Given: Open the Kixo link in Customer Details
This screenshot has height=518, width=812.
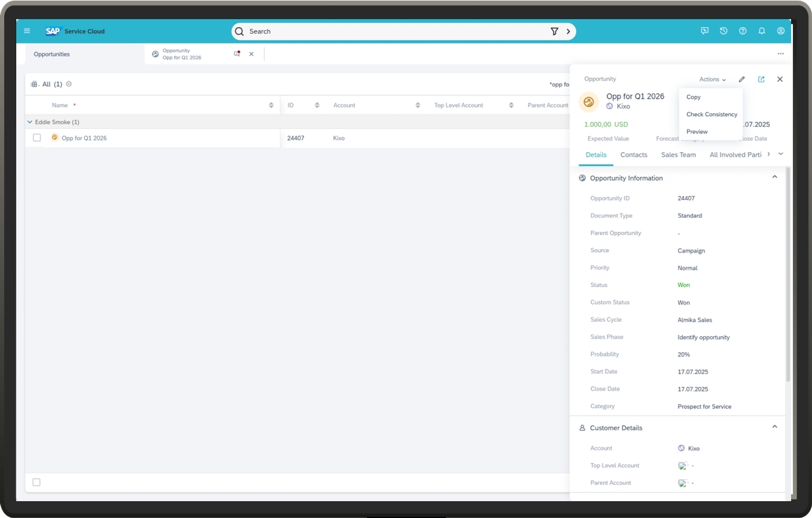Looking at the screenshot, I should tap(694, 448).
